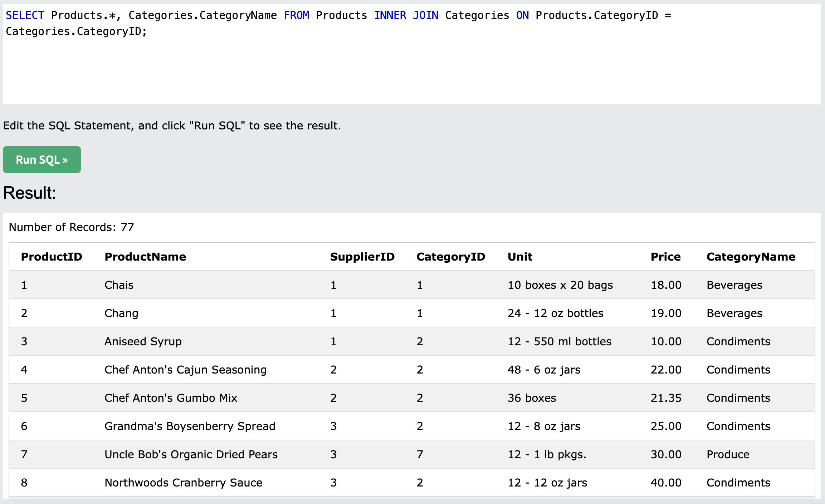The image size is (825, 504).
Task: Click the CategoryName column header
Action: [x=751, y=257]
